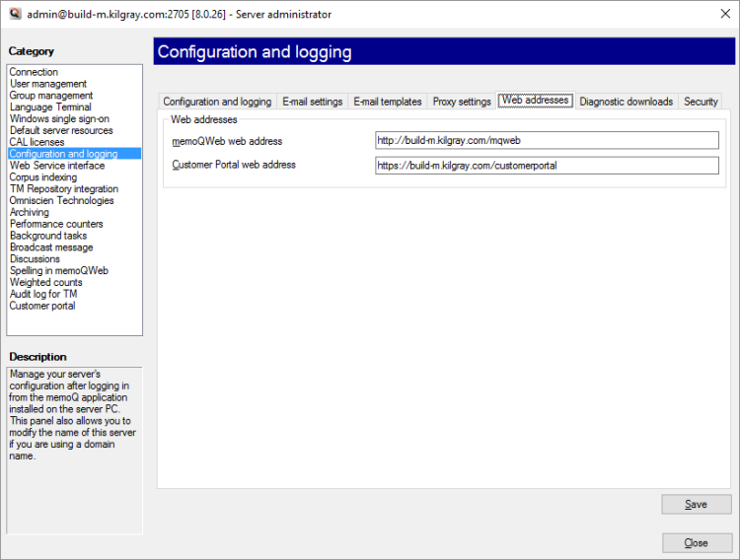Select Performance counters in Category list
Viewport: 740px width, 560px height.
coord(56,224)
